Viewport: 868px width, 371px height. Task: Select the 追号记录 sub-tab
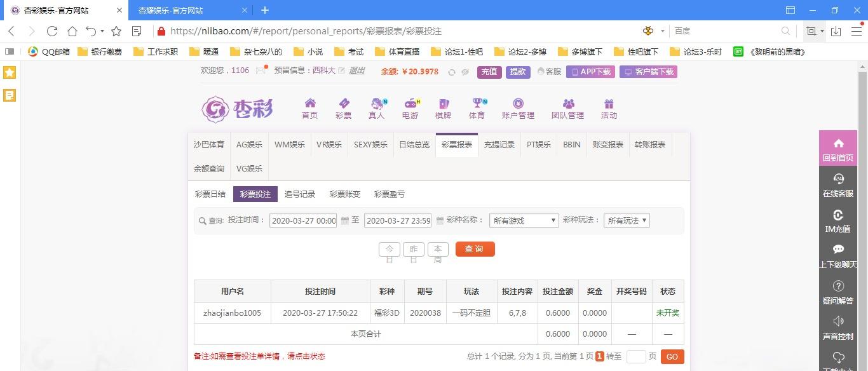click(x=300, y=194)
